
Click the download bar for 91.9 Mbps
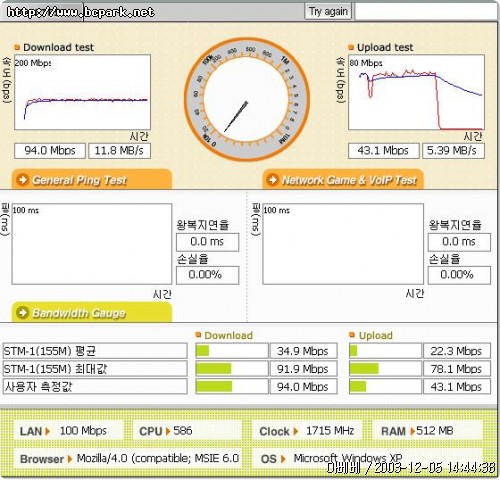[232, 369]
